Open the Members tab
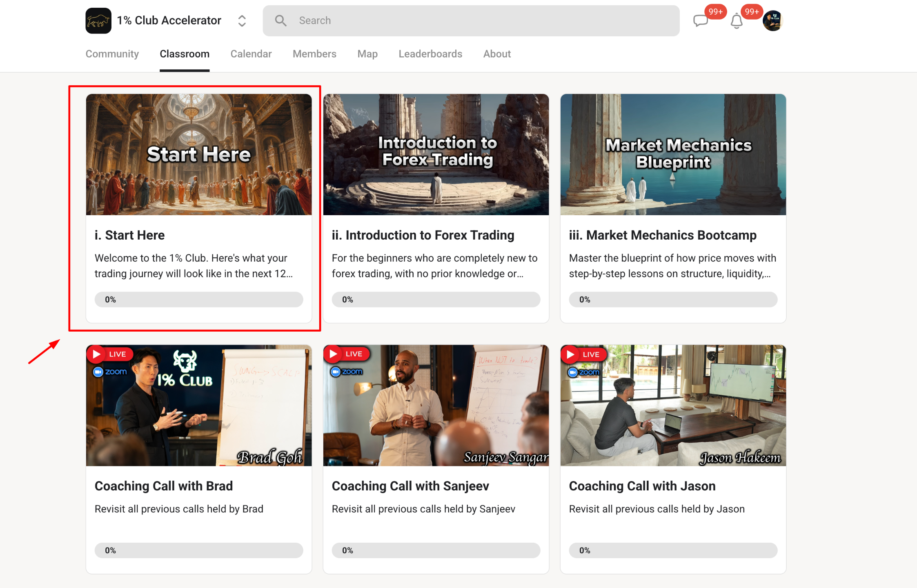Image resolution: width=917 pixels, height=588 pixels. point(314,54)
